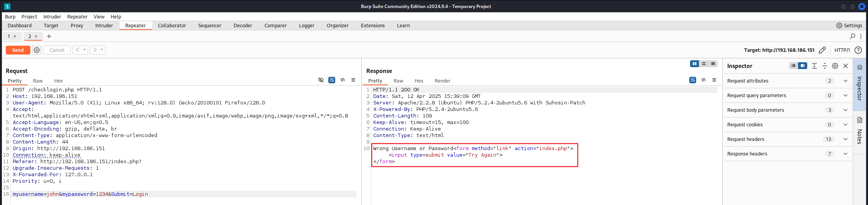
Task: View Request in Hex mode
Action: (58, 81)
